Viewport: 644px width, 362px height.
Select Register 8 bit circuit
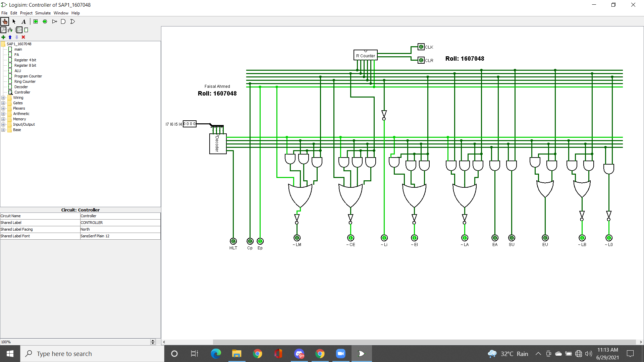(25, 65)
